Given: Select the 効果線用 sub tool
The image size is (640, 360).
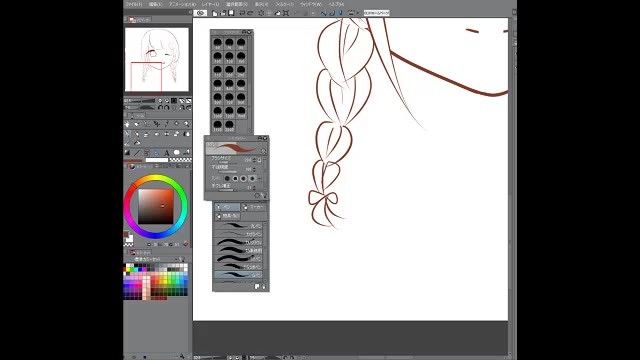Looking at the screenshot, I should 238,250.
